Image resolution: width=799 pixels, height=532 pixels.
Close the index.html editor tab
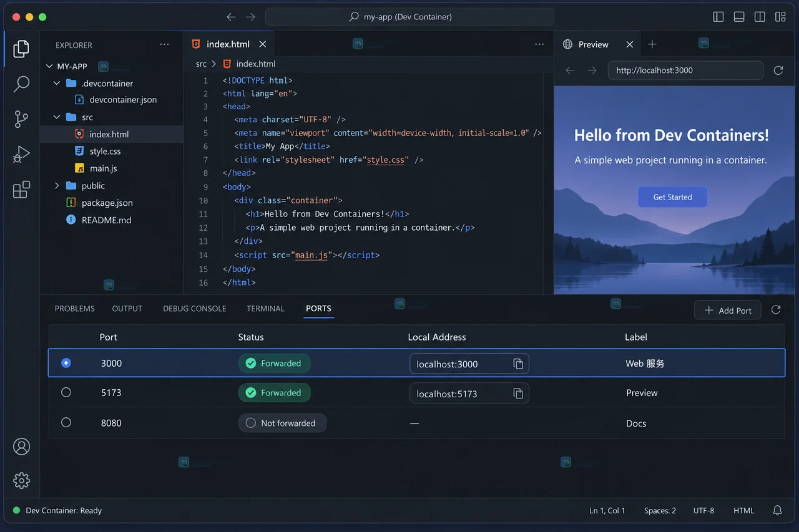(x=263, y=44)
